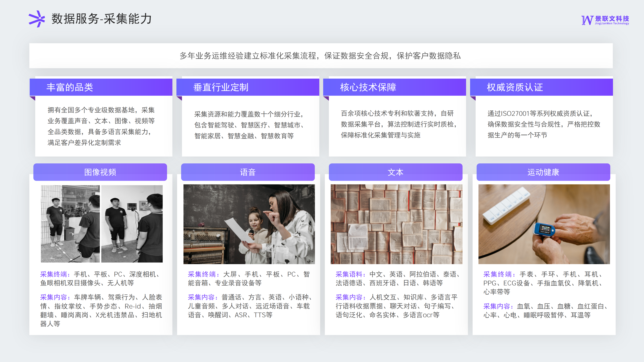Click the JingLianWen Technology logo
Image resolution: width=644 pixels, height=362 pixels.
[x=605, y=20]
